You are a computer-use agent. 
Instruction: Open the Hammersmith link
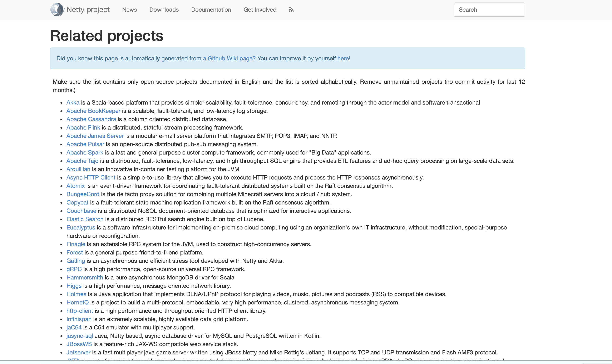85,277
